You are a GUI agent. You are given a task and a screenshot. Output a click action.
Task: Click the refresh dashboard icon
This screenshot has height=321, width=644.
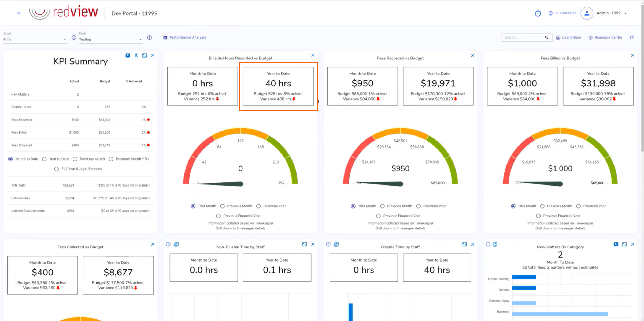click(632, 37)
